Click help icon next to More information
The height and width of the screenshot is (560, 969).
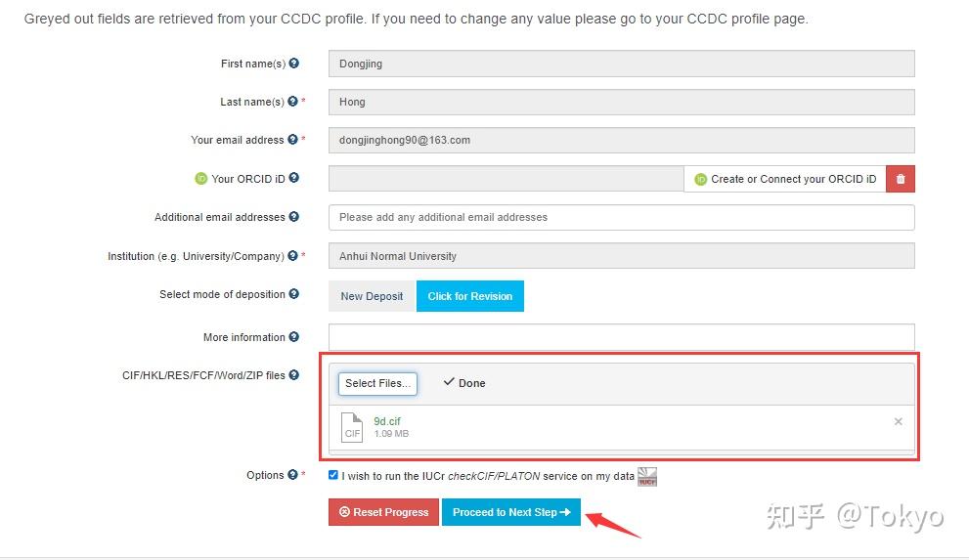[x=294, y=337]
